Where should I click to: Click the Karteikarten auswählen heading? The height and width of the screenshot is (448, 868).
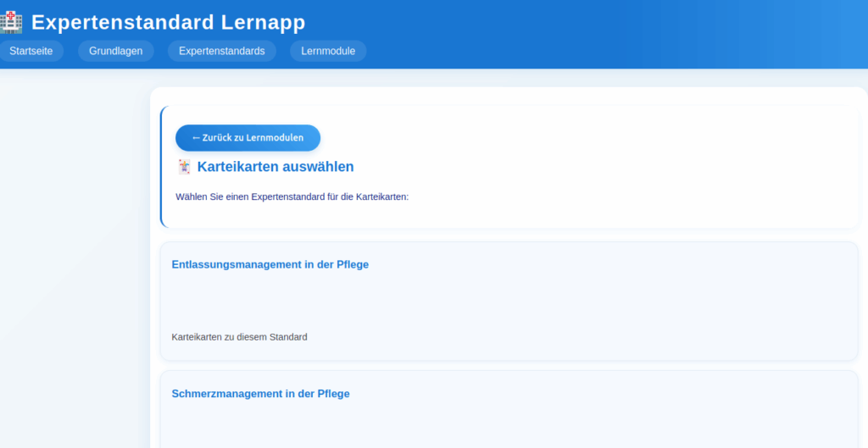[275, 167]
